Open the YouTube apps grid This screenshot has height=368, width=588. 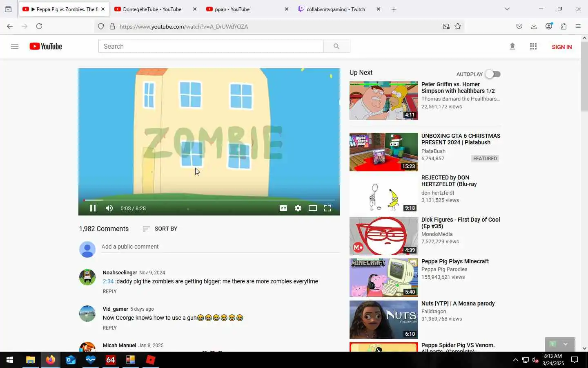tap(533, 46)
